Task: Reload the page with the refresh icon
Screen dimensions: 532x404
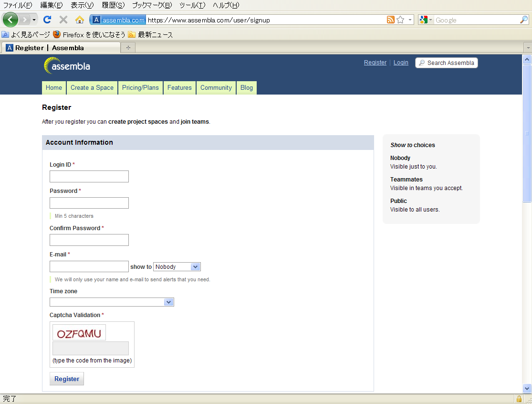Action: click(x=47, y=20)
